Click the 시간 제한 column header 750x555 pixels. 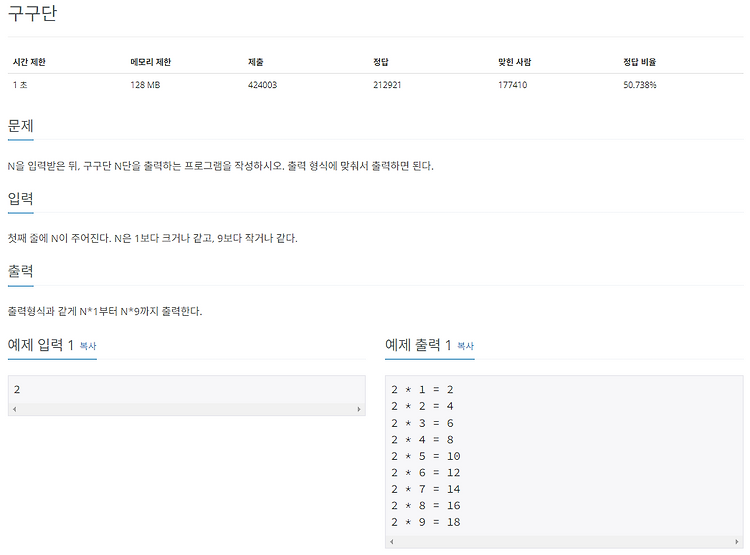29,62
